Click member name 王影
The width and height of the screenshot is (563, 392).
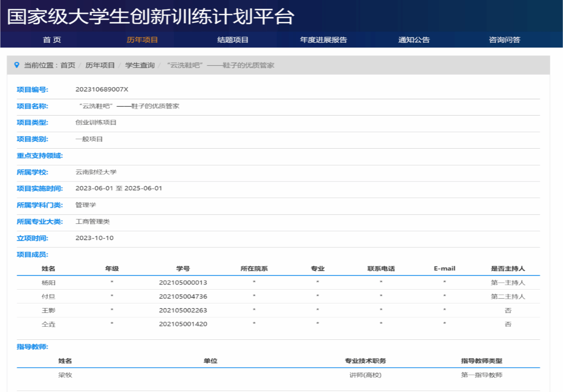(x=49, y=310)
